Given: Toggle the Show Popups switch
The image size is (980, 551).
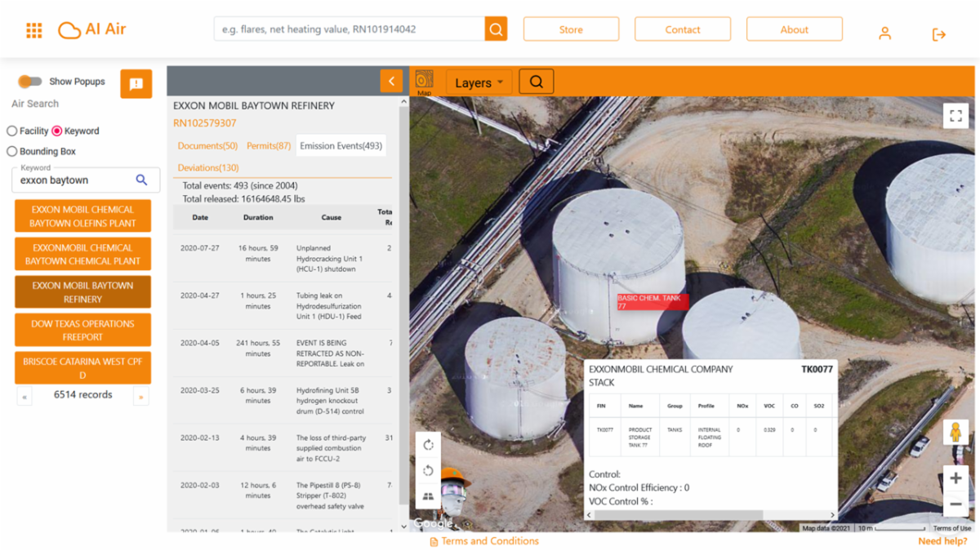Looking at the screenshot, I should pos(30,82).
